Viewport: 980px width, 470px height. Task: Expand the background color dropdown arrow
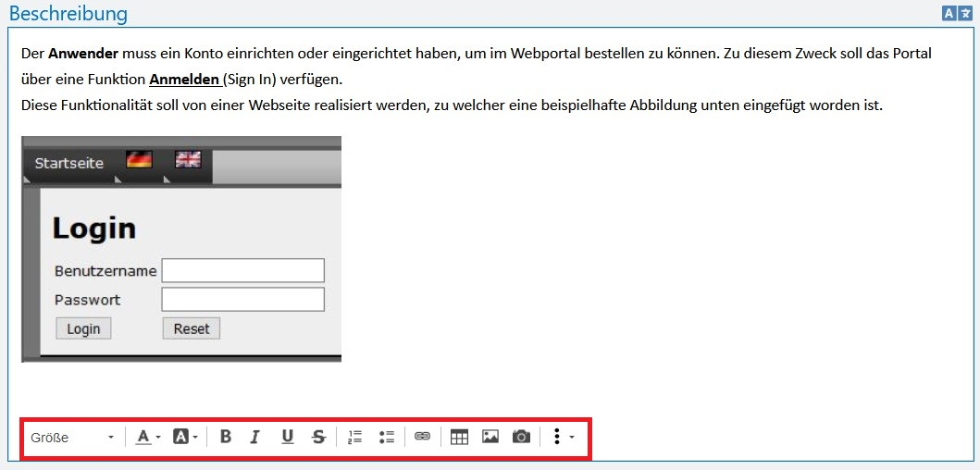click(x=195, y=438)
